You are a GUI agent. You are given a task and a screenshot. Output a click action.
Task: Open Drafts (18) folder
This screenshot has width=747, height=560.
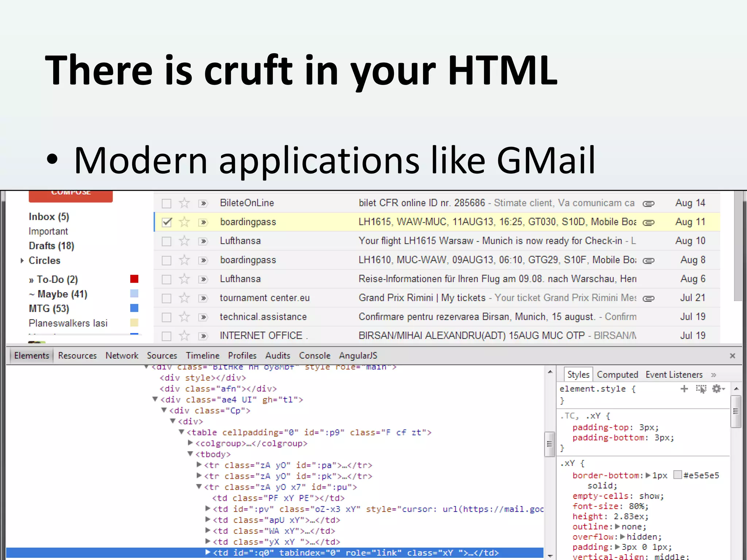pyautogui.click(x=51, y=246)
